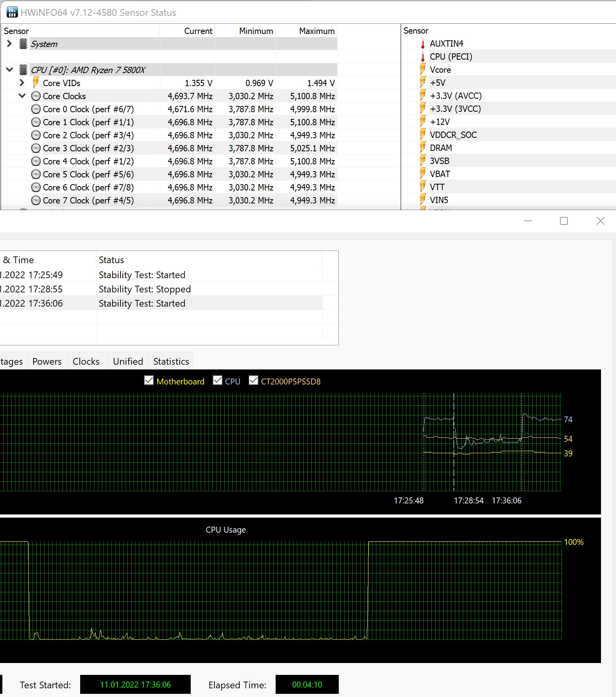
Task: Click the DRAM voltage icon
Action: pos(423,148)
